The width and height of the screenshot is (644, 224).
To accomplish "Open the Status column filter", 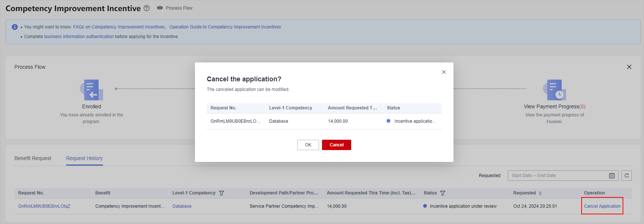I will pyautogui.click(x=443, y=193).
